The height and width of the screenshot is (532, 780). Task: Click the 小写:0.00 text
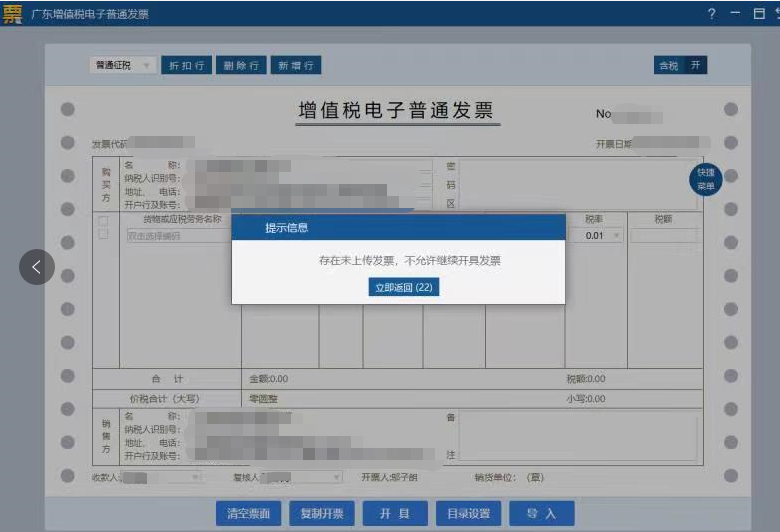(586, 399)
